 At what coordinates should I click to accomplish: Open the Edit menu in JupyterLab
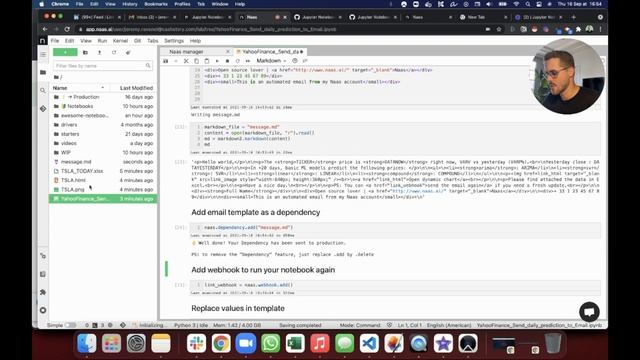[x=69, y=41]
